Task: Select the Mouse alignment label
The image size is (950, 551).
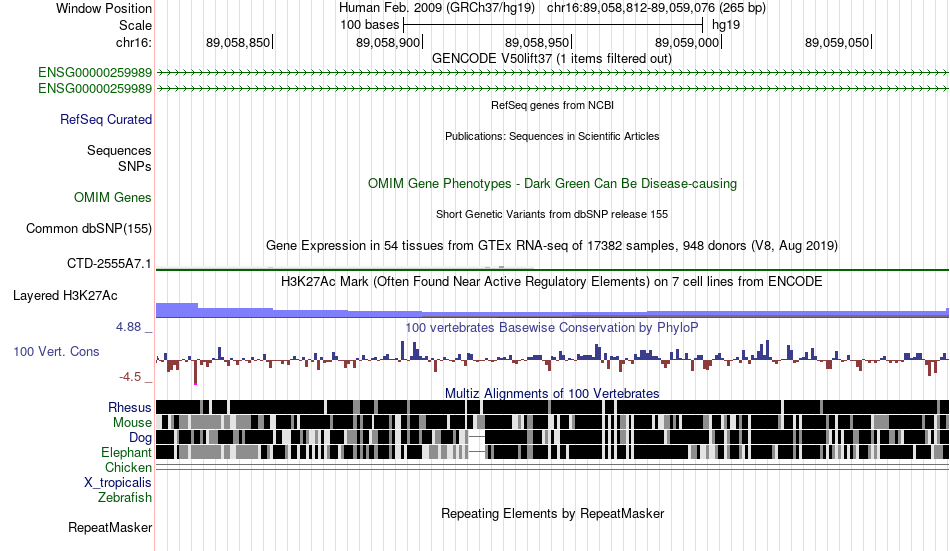Action: (x=132, y=422)
